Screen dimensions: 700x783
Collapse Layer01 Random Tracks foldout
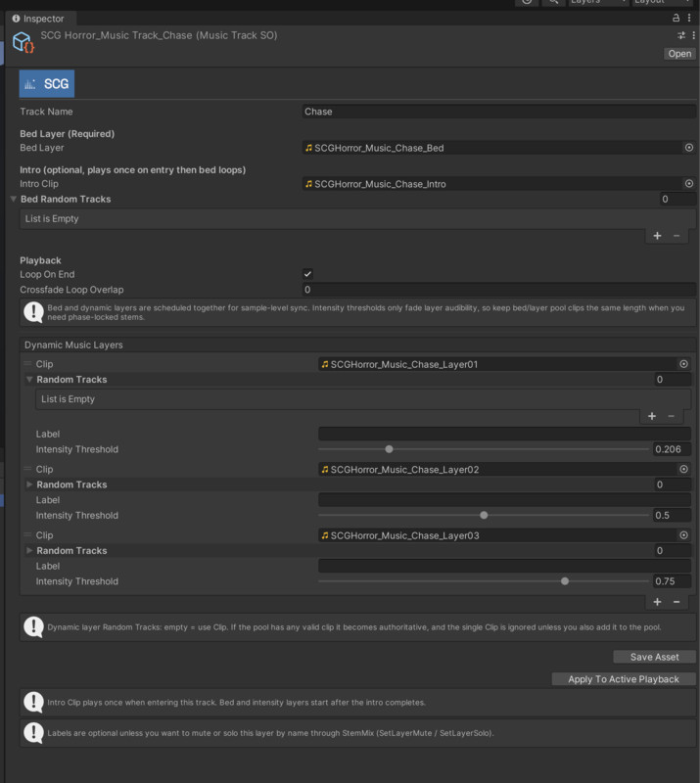coord(29,380)
